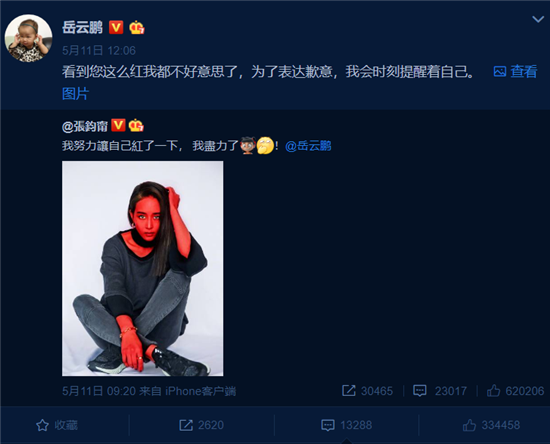The image size is (550, 444).
Task: Click the repost button showing 2620
Action: (x=201, y=425)
